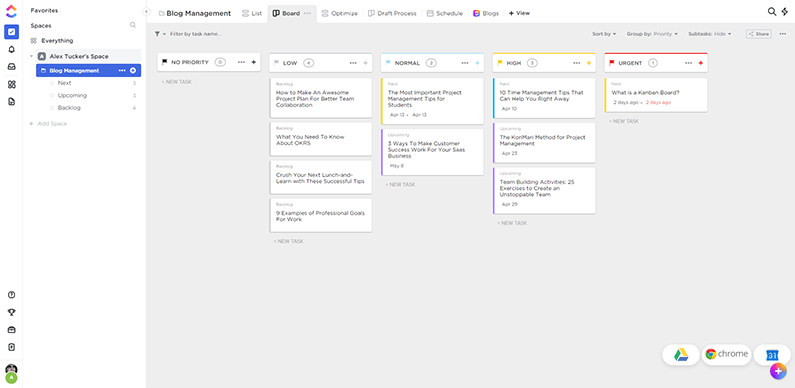Click the purple quick-create plus button
The width and height of the screenshot is (795, 388).
(x=778, y=371)
